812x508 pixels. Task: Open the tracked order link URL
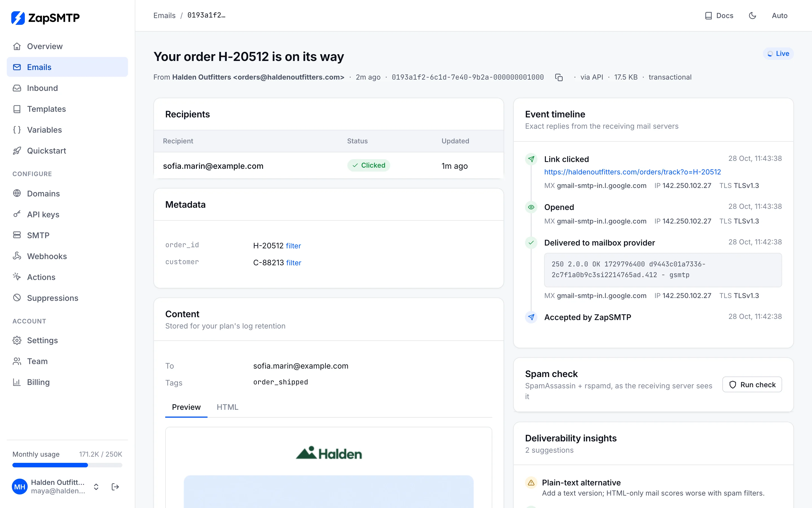point(632,172)
